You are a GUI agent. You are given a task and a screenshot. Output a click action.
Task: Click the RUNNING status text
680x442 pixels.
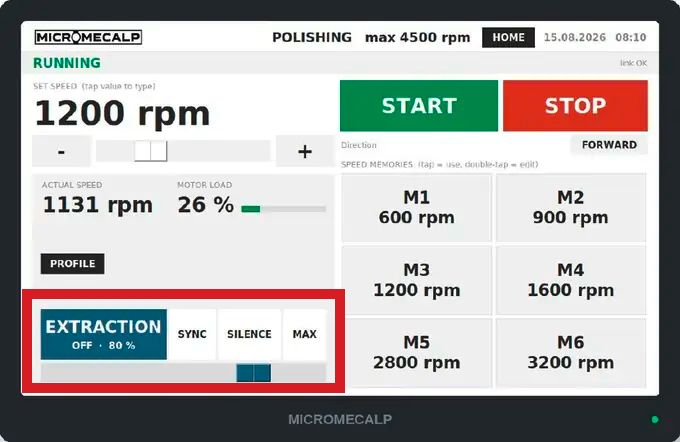click(67, 63)
